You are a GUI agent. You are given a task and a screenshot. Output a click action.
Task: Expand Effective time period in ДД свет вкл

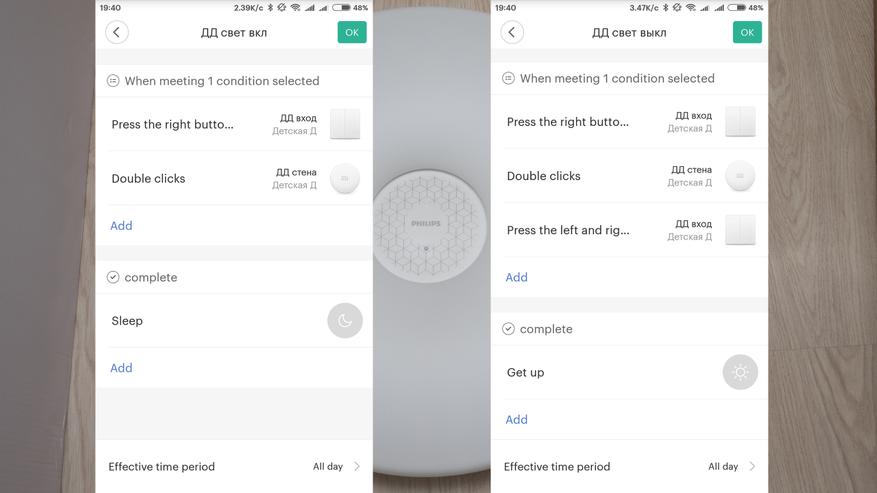(x=234, y=467)
